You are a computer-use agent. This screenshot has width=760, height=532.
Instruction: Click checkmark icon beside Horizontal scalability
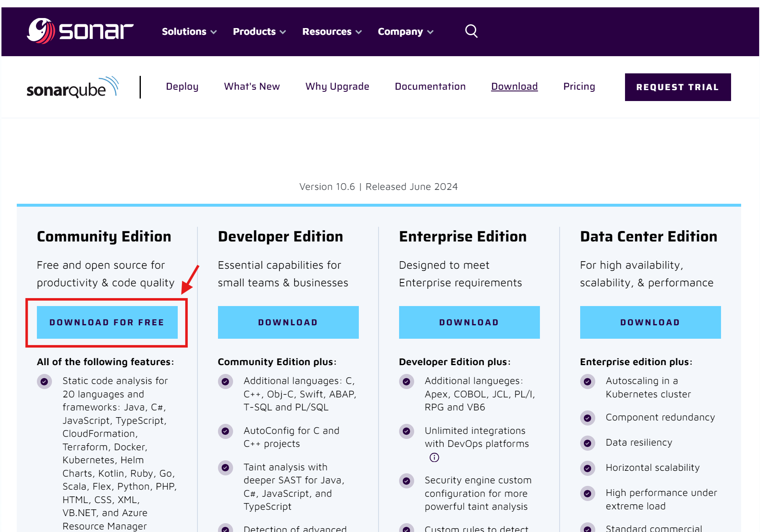[588, 468]
